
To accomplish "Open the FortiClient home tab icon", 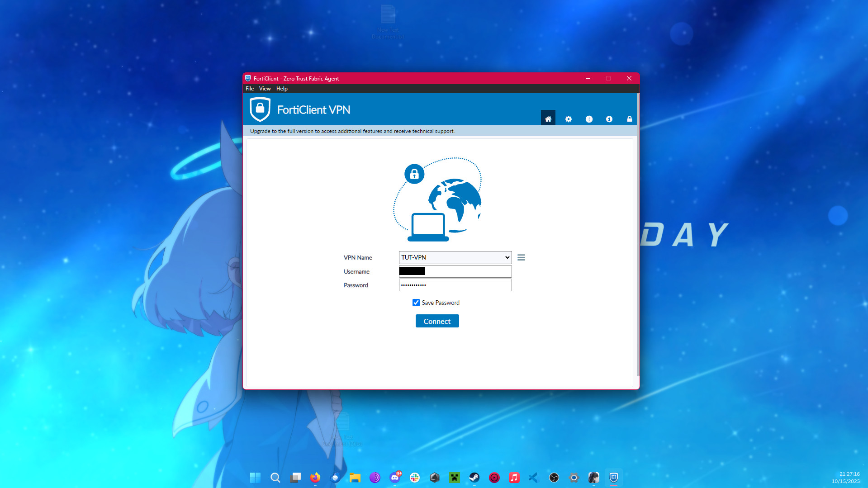I will (548, 119).
